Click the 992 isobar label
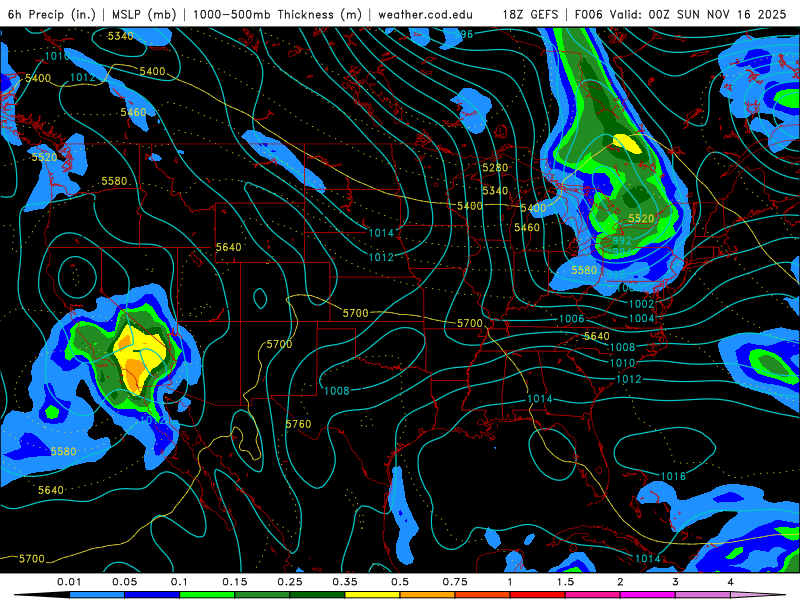 pyautogui.click(x=622, y=240)
